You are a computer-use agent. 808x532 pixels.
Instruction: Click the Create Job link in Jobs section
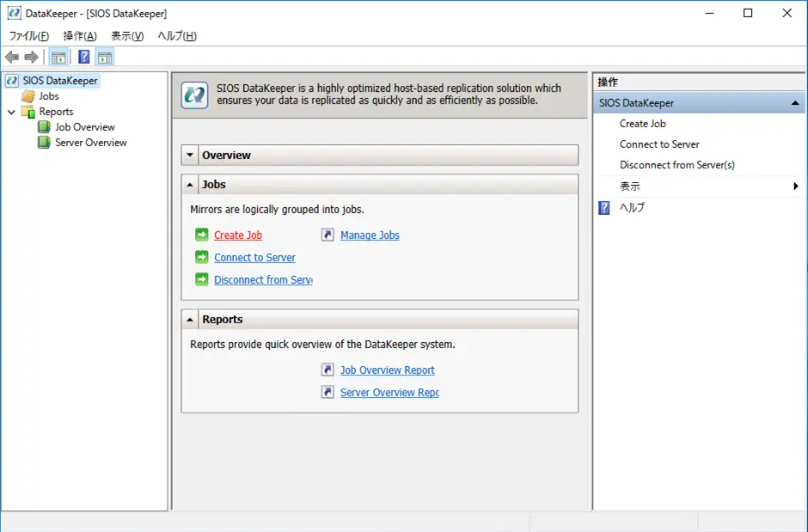pos(238,235)
